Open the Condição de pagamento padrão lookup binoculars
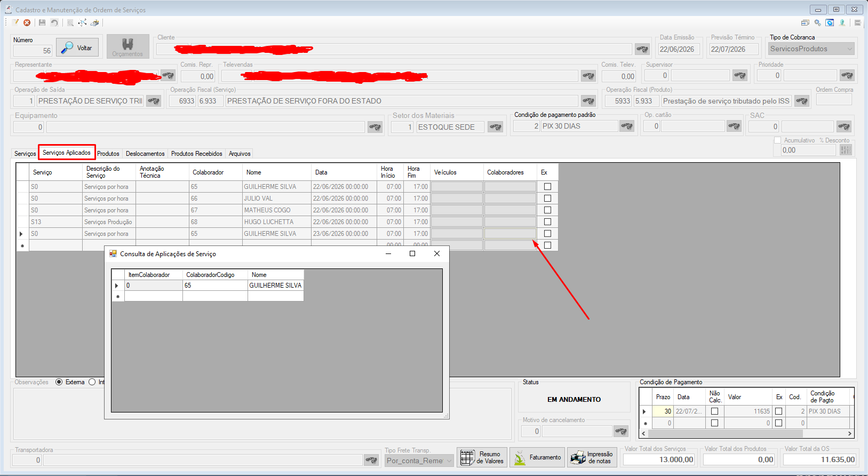 pos(627,126)
